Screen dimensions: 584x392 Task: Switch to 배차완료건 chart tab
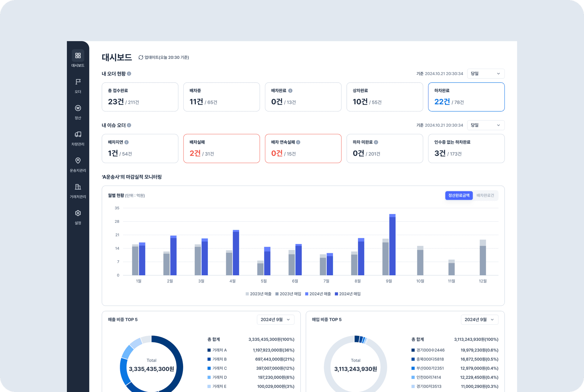[x=485, y=195]
